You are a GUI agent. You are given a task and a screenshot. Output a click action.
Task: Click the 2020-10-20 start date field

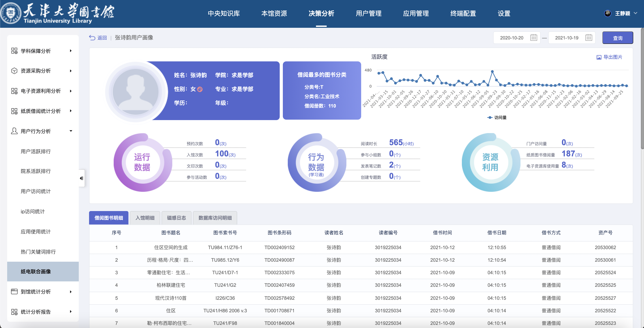point(511,38)
